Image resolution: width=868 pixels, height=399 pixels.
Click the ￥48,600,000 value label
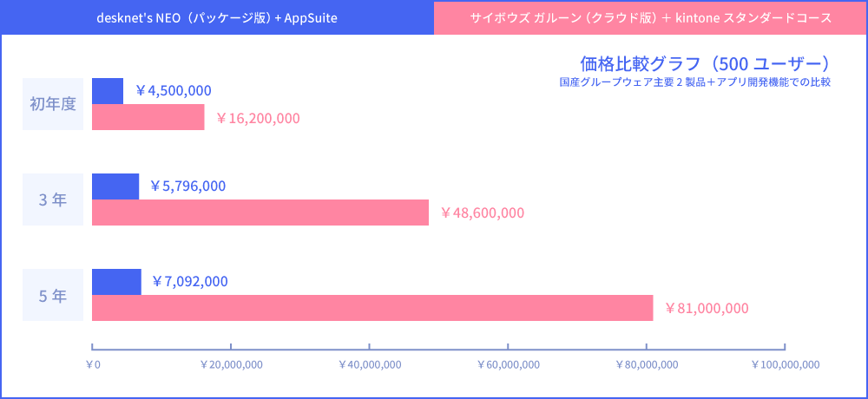coord(482,213)
